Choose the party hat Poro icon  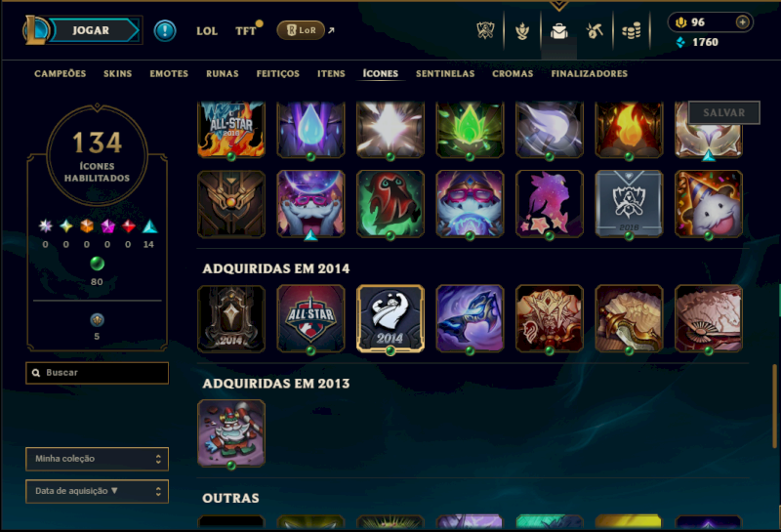[x=709, y=203]
